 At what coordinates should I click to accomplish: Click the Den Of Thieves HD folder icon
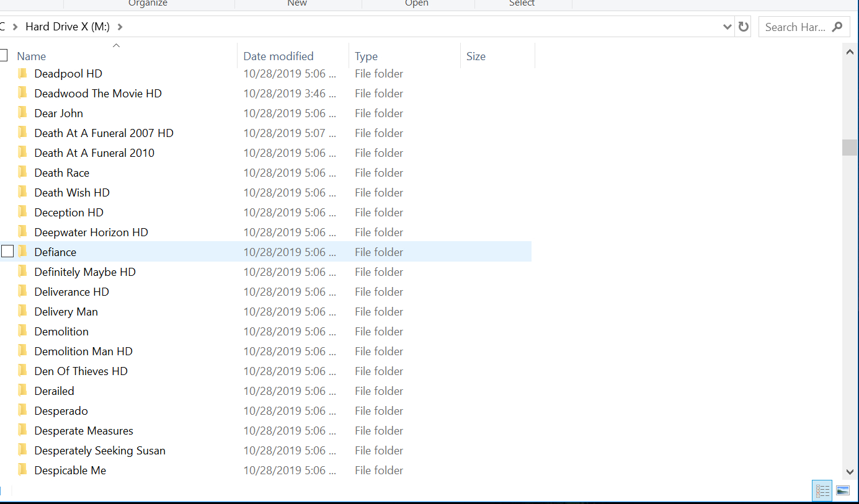(23, 371)
